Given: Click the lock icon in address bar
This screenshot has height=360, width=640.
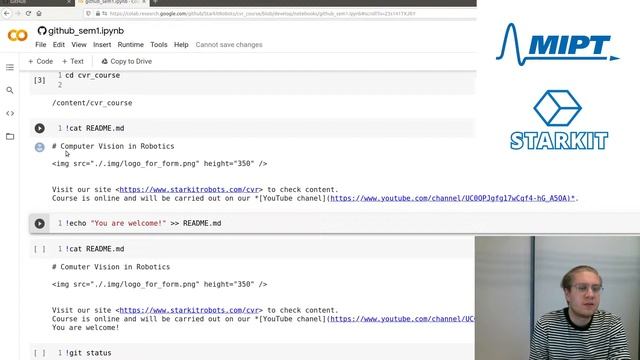Looking at the screenshot, I should [98, 13].
